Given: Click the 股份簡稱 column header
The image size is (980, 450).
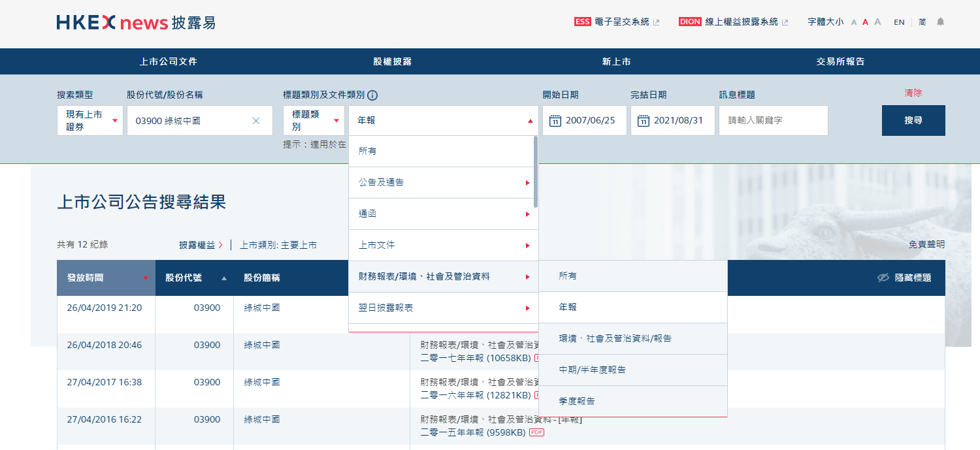Looking at the screenshot, I should (x=262, y=278).
